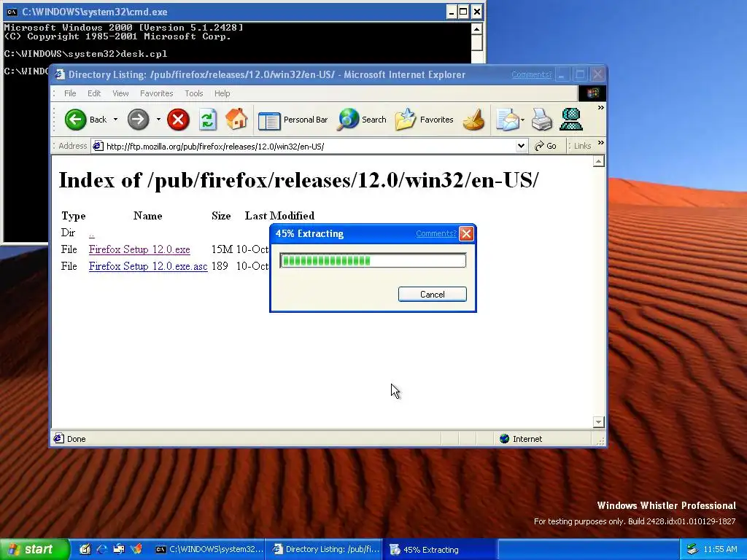Click the 11:55 AM clock
The width and height of the screenshot is (747, 560).
tap(720, 549)
